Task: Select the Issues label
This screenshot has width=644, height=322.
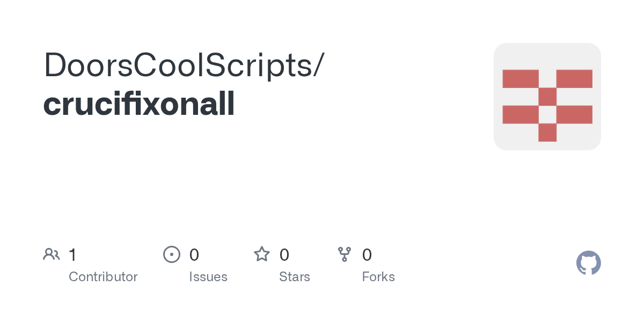Action: point(208,277)
